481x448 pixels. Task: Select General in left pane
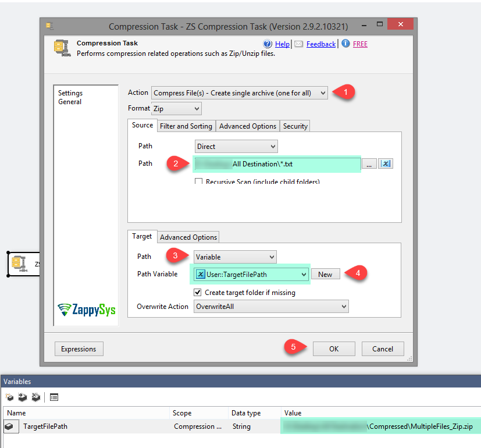70,102
